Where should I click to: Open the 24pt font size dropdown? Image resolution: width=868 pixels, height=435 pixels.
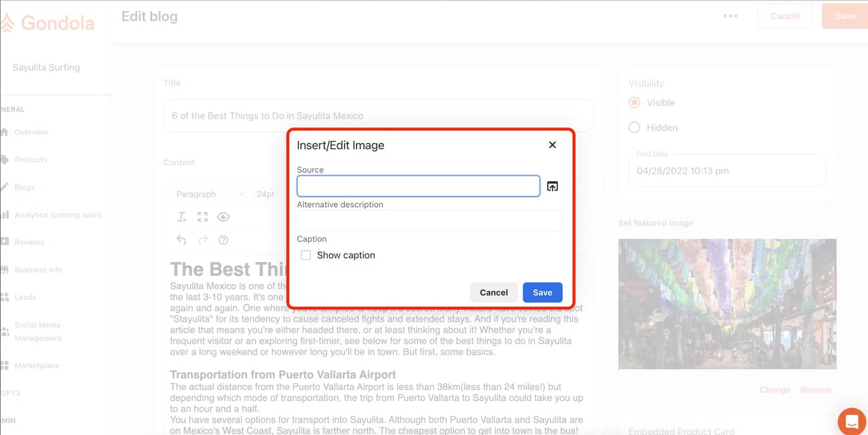pyautogui.click(x=266, y=194)
